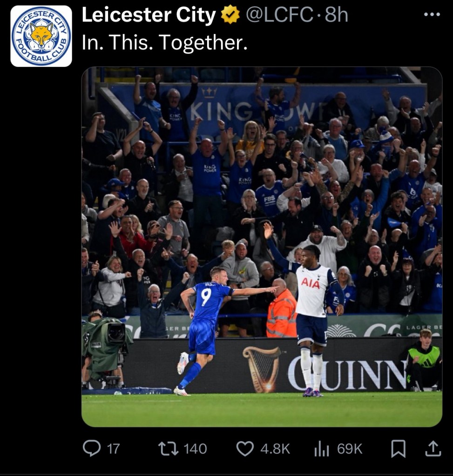Click the reply count 17
The height and width of the screenshot is (476, 453).
click(x=113, y=449)
